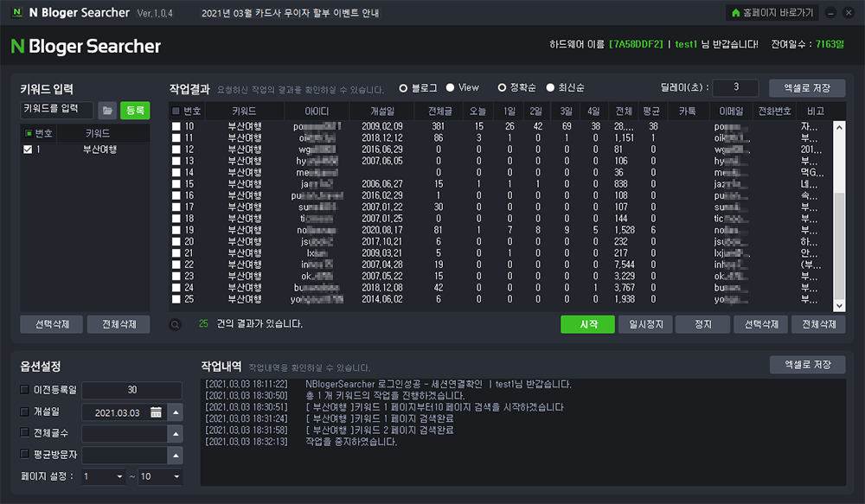Click the green 시작 button
Viewport: 865px width, 504px height.
pyautogui.click(x=587, y=324)
